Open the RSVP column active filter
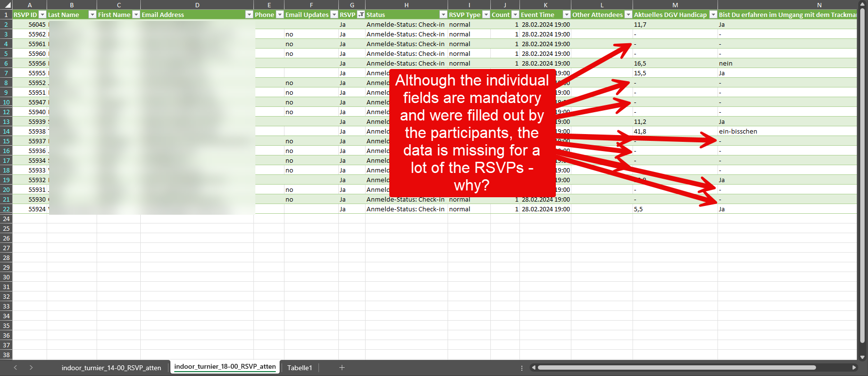 (x=361, y=15)
